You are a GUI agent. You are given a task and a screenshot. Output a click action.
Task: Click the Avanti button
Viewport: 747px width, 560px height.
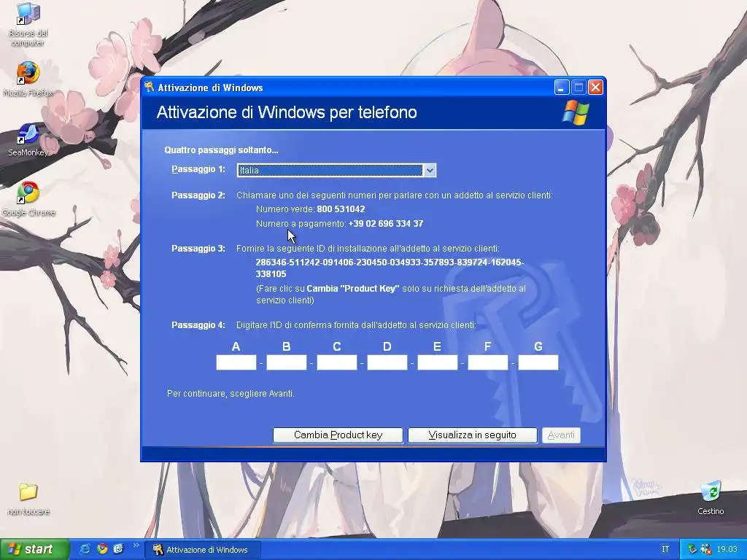click(x=561, y=435)
